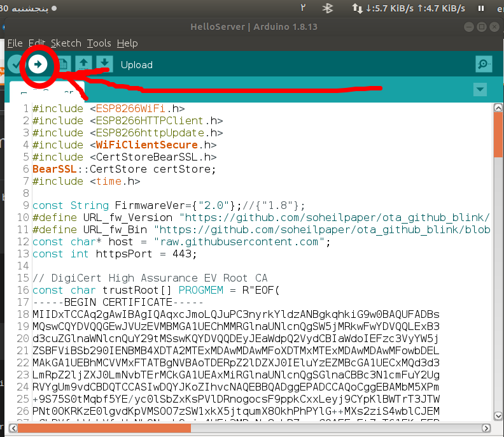504x437 pixels.
Task: Click the ESP8266HTTPClient include on line 2
Action: click(x=128, y=120)
